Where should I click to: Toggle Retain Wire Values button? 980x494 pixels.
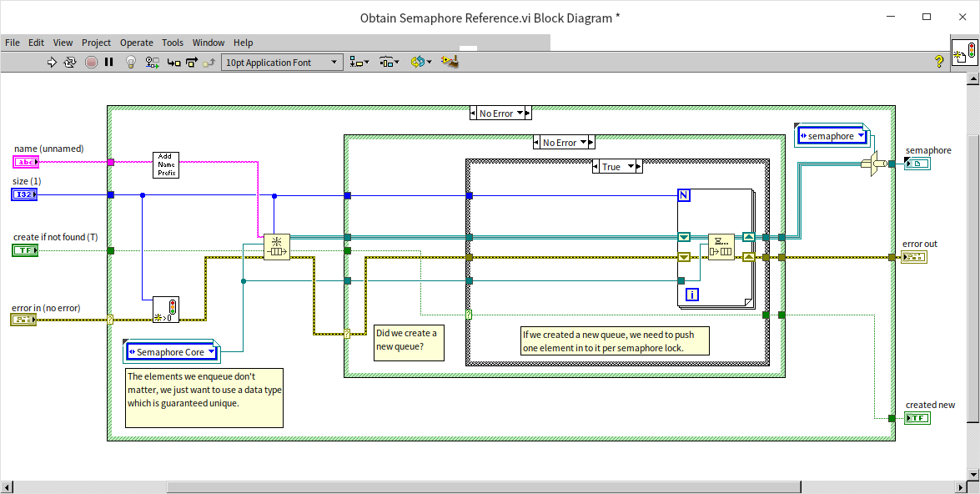click(x=153, y=62)
